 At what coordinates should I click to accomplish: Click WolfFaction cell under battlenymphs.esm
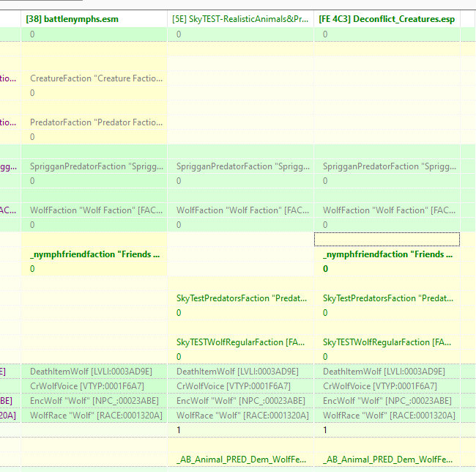[94, 210]
